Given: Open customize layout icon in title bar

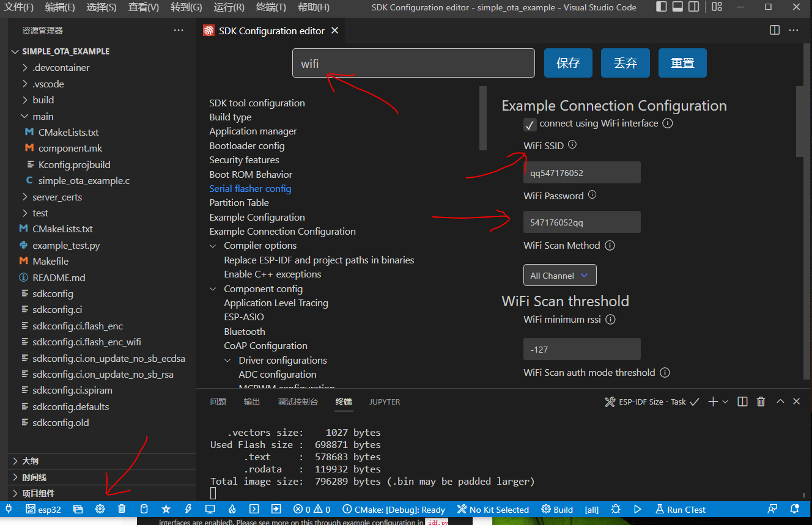Looking at the screenshot, I should (x=717, y=7).
